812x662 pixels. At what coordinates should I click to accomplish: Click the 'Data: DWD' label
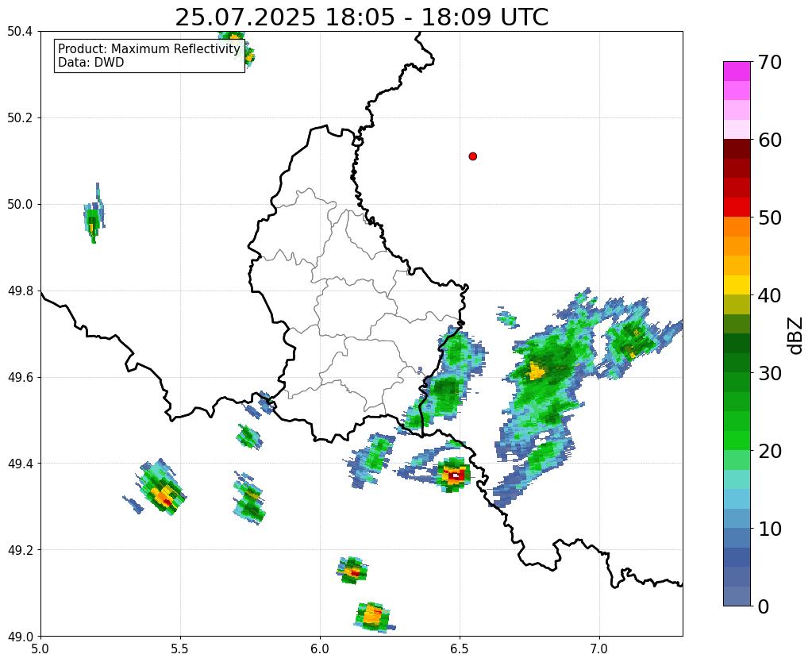(91, 63)
